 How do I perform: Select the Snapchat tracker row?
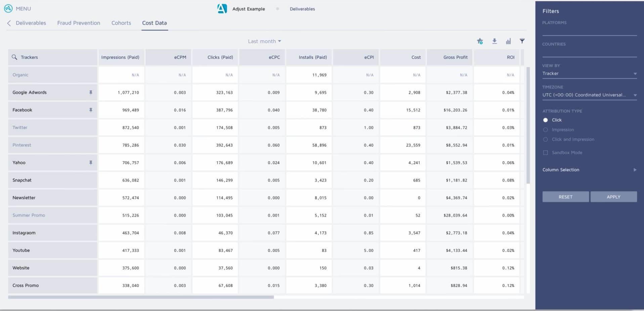point(53,180)
